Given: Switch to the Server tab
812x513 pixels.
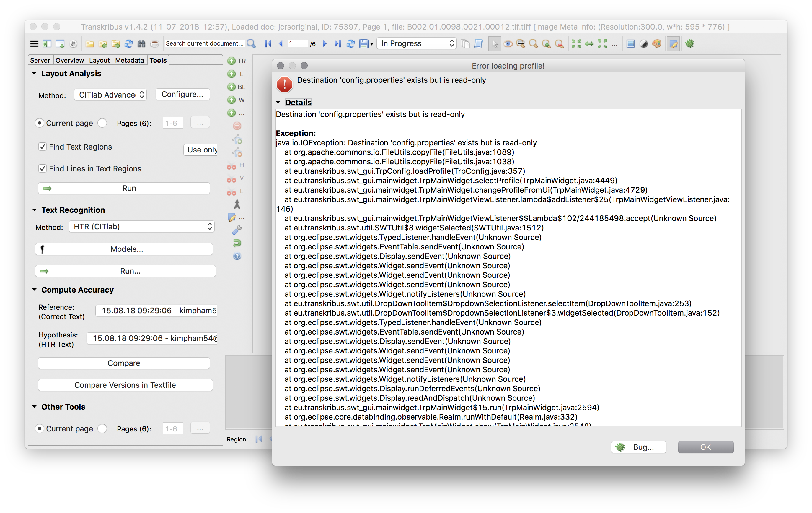Looking at the screenshot, I should click(40, 60).
